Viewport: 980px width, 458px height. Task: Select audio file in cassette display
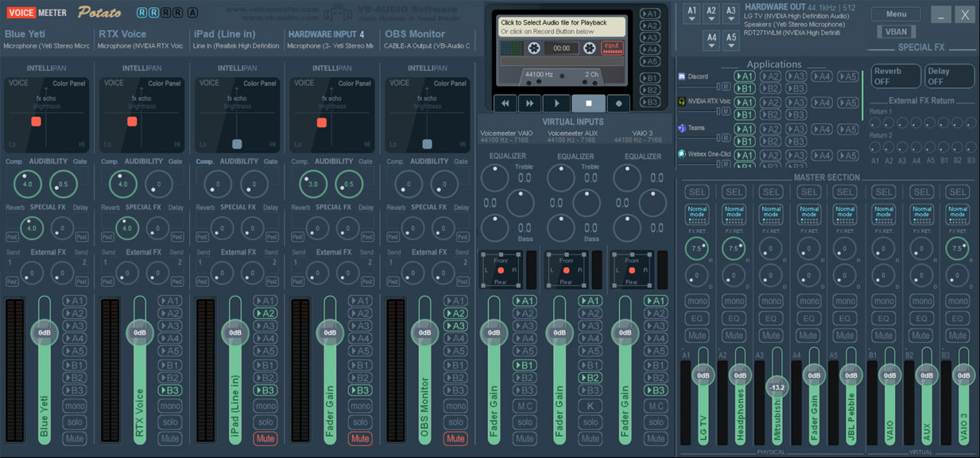point(562,27)
